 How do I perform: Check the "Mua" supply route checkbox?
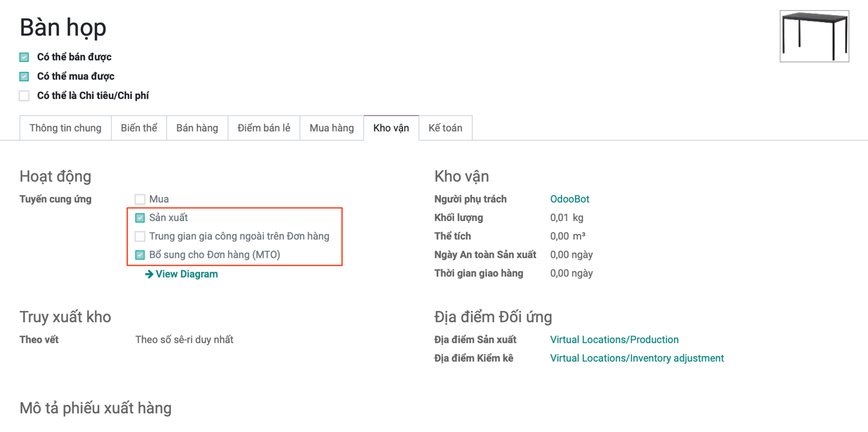140,199
